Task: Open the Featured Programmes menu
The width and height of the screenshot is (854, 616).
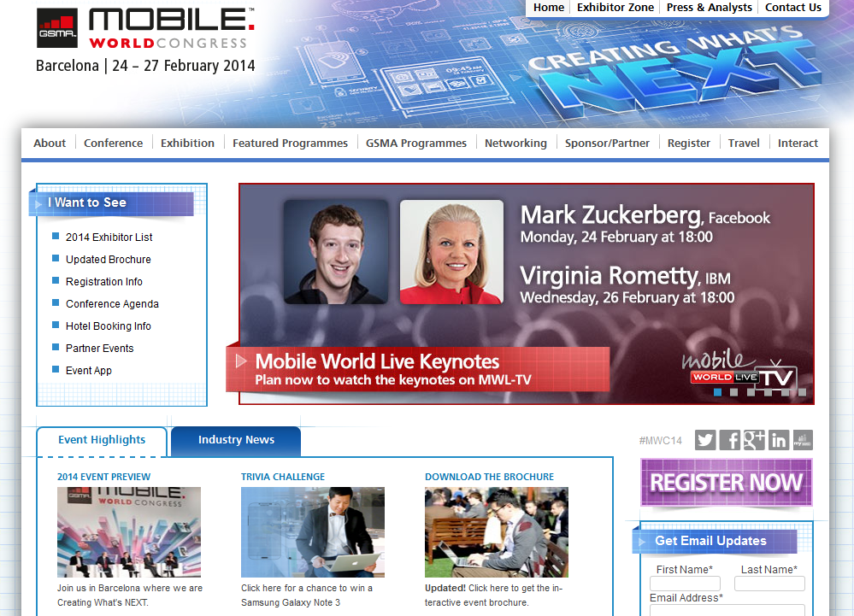Action: coord(291,144)
